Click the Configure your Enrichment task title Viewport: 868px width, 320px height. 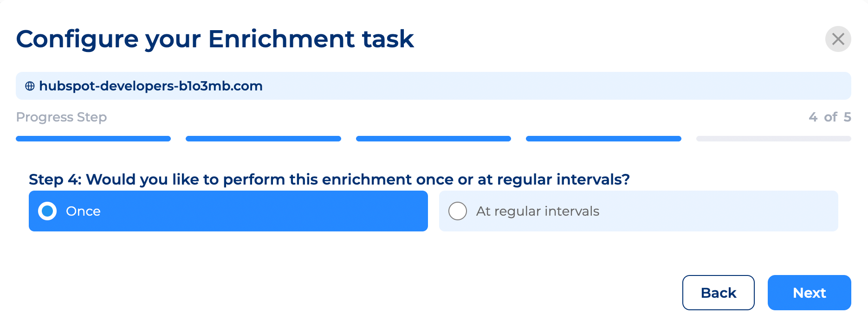pos(215,39)
